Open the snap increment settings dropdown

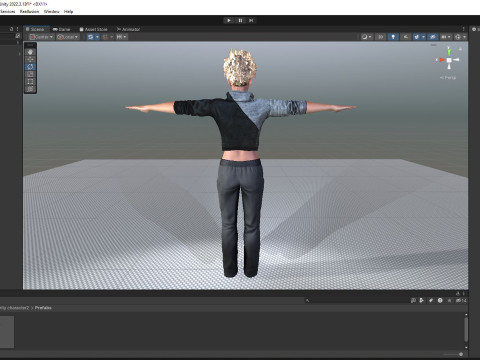121,37
